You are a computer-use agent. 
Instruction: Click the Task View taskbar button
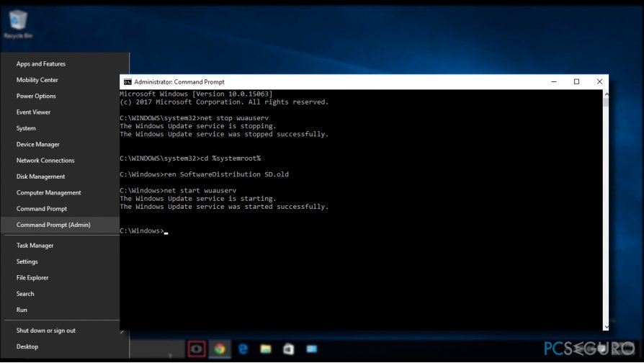pyautogui.click(x=197, y=349)
